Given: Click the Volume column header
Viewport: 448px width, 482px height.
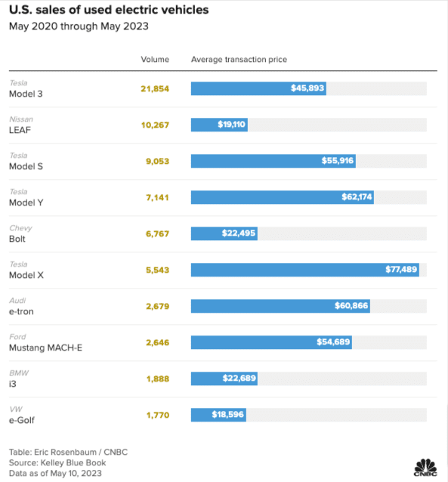Looking at the screenshot, I should (x=155, y=60).
